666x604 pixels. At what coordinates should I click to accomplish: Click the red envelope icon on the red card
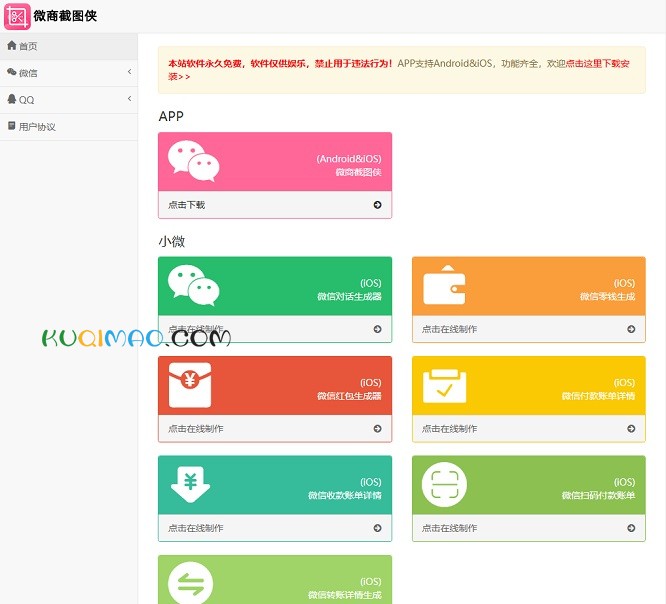[190, 385]
